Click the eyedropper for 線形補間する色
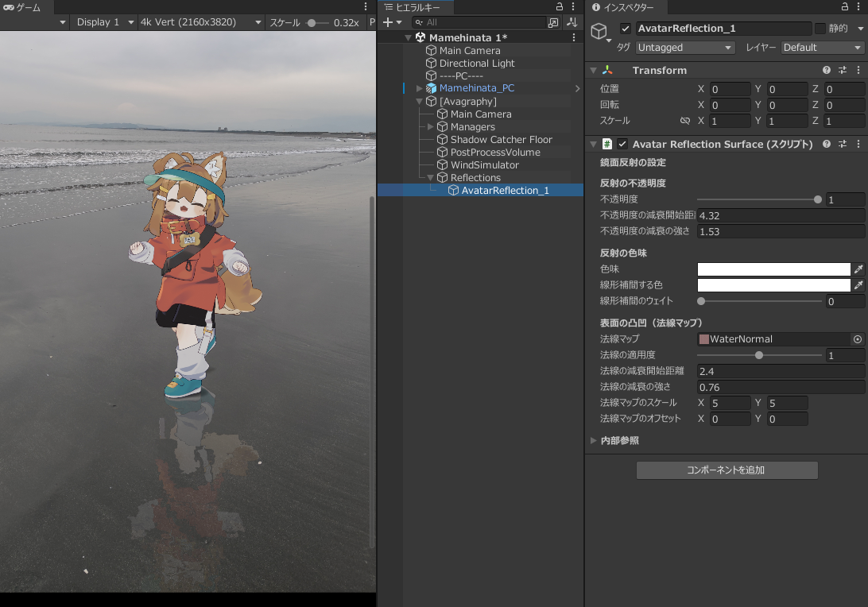 858,285
